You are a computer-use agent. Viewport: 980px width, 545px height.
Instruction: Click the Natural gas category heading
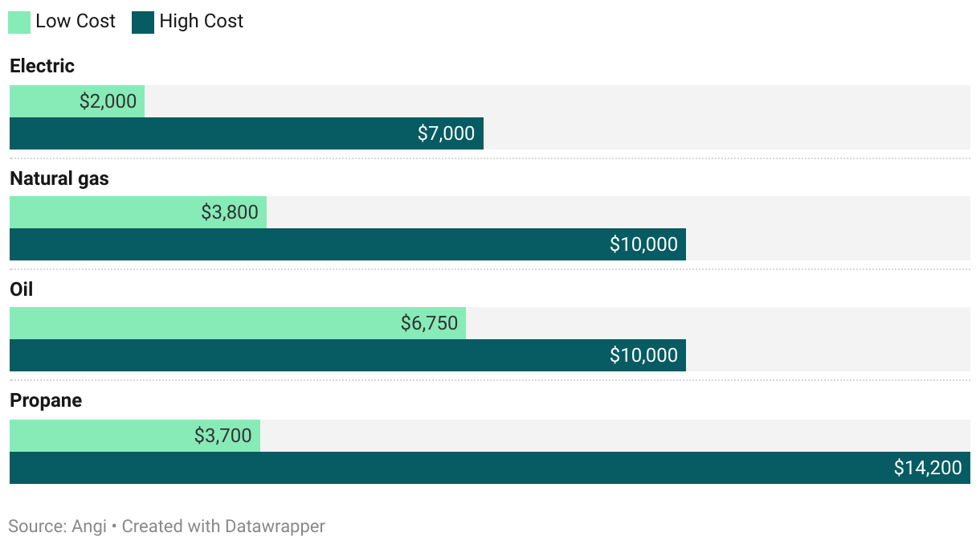pos(59,178)
